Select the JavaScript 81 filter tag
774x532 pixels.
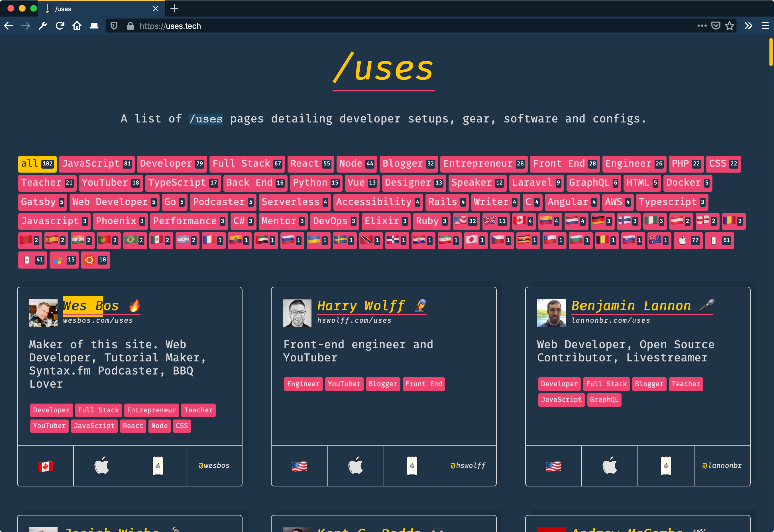coord(97,164)
